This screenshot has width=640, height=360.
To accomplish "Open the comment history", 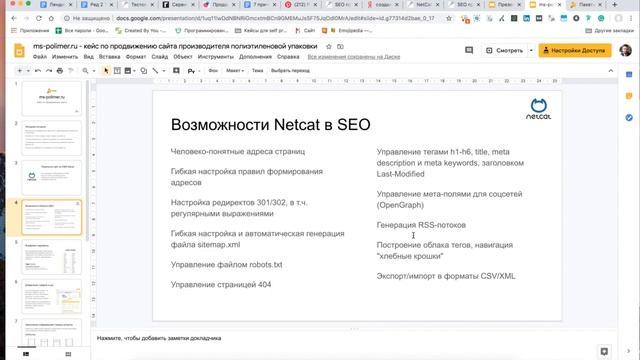I will point(469,50).
